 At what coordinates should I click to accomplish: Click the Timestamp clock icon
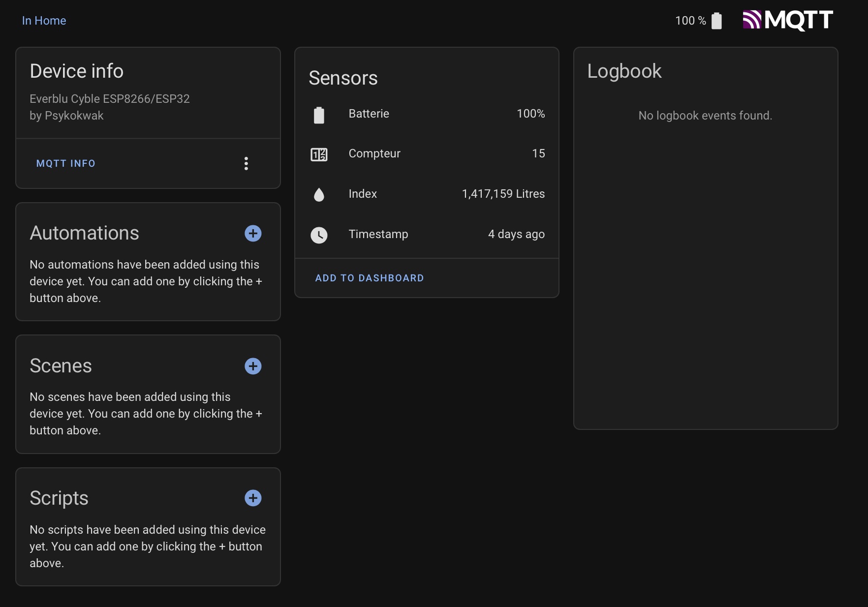point(319,235)
